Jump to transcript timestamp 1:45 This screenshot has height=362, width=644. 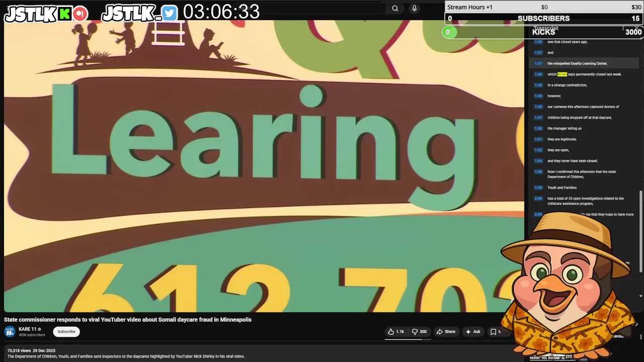click(x=538, y=107)
